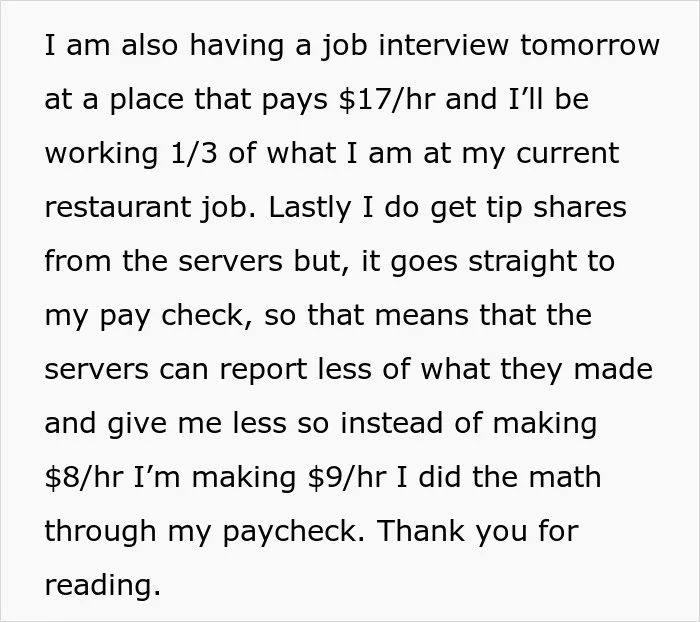Click the "$9/hr" amount

[x=346, y=477]
